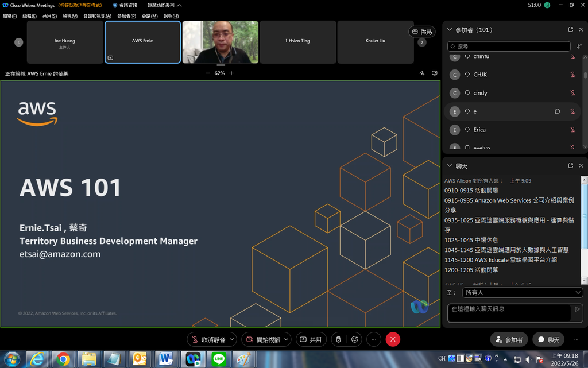The image size is (588, 368).
Task: Click the volume icon in system tray
Action: pyautogui.click(x=528, y=360)
